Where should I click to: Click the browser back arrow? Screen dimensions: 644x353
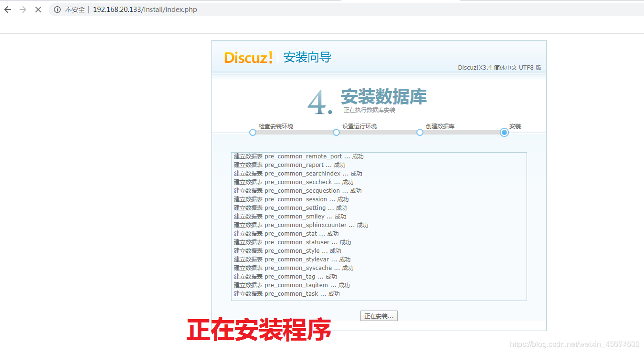[8, 10]
